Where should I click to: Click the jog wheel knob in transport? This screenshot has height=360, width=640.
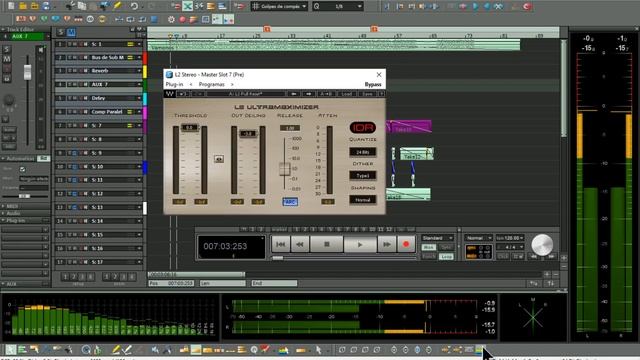(542, 244)
